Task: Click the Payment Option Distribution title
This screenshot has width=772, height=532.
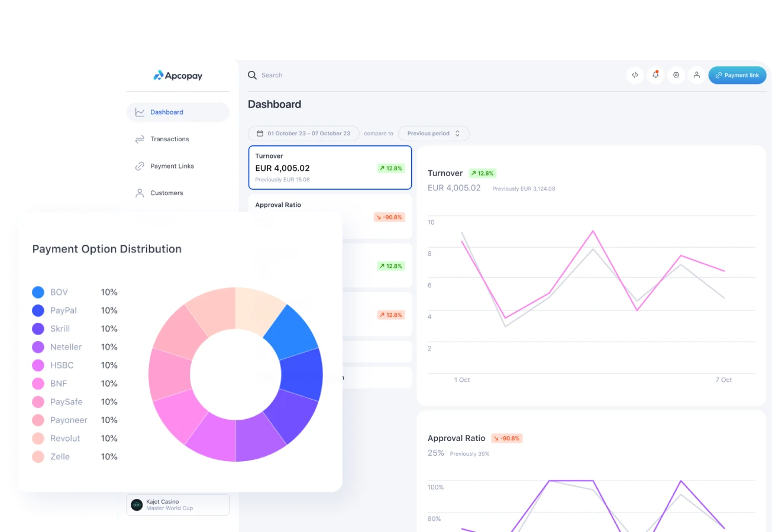Action: pyautogui.click(x=107, y=249)
